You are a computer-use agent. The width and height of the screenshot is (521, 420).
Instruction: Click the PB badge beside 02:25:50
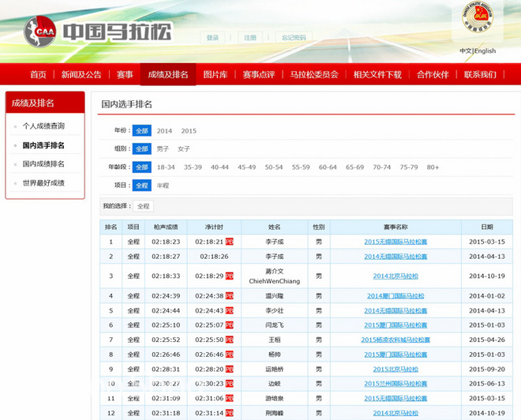click(229, 340)
